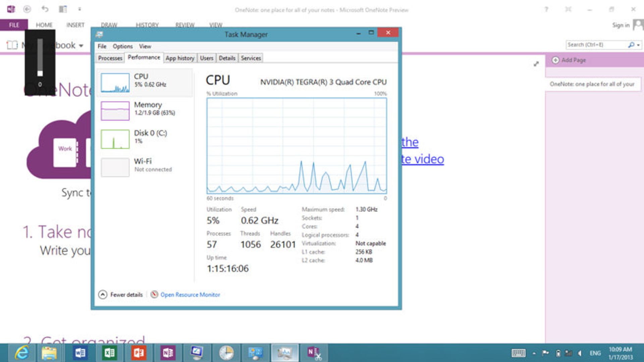Click the CPU utilization graph
This screenshot has width=644, height=362.
pos(297,146)
